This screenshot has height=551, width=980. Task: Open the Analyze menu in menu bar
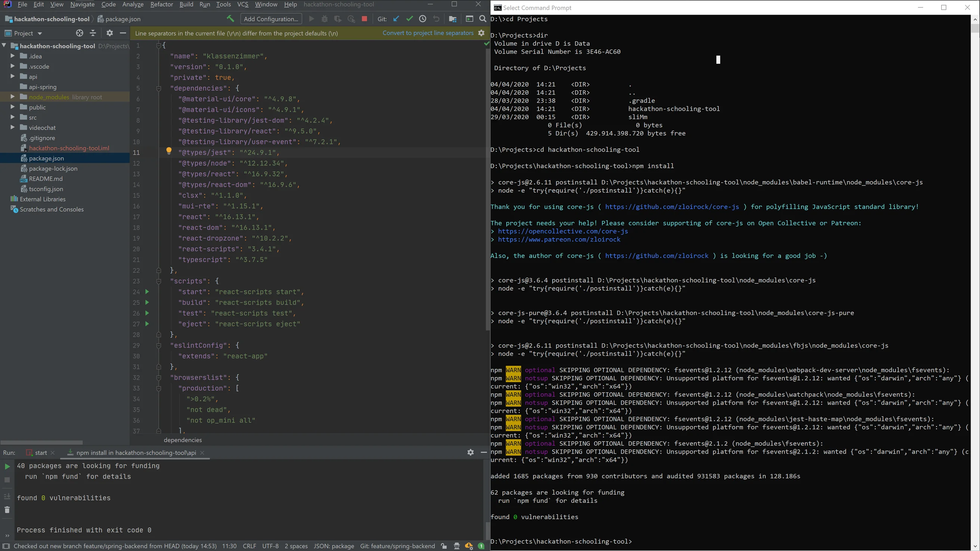pos(133,4)
